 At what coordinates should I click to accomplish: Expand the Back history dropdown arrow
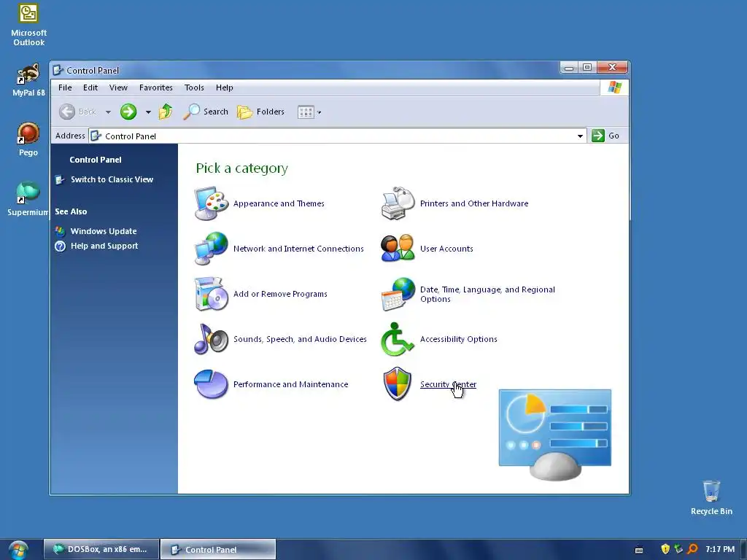pyautogui.click(x=108, y=112)
